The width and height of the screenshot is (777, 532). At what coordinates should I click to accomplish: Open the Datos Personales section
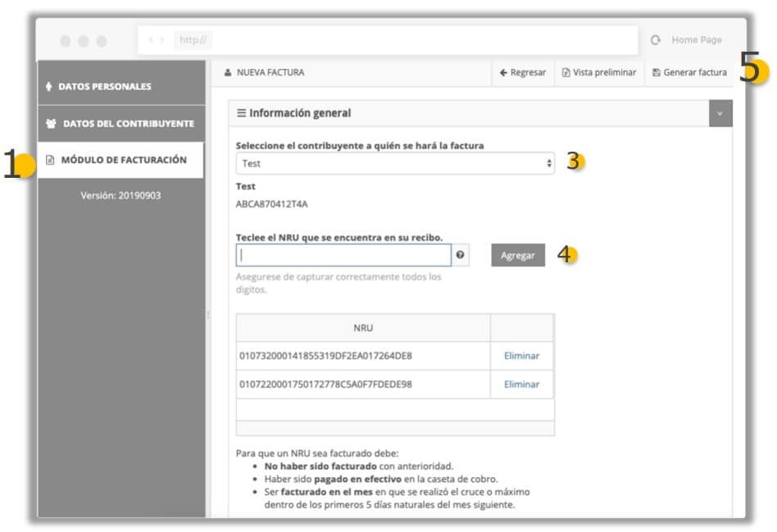pyautogui.click(x=121, y=83)
